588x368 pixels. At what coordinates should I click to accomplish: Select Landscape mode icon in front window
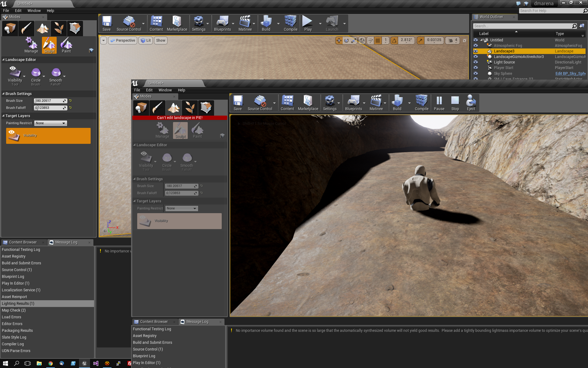click(x=174, y=108)
